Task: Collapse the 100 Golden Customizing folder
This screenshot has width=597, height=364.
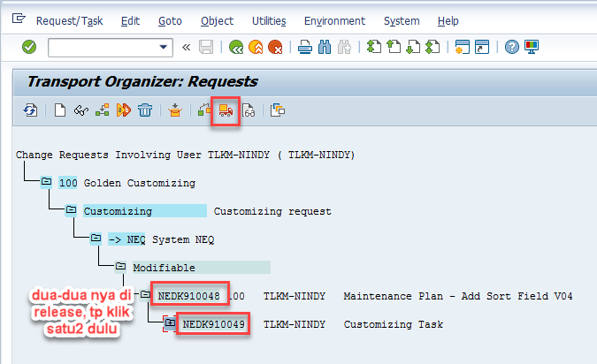Action: point(46,183)
